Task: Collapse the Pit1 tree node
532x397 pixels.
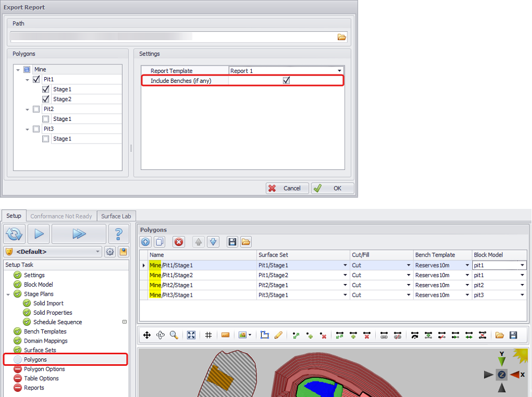Action: pos(27,80)
